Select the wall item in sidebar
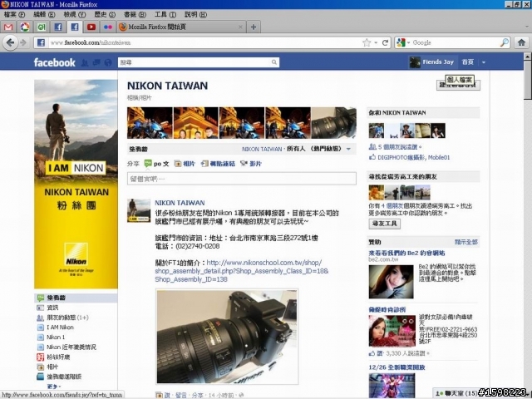This screenshot has height=399, width=532. [x=76, y=298]
